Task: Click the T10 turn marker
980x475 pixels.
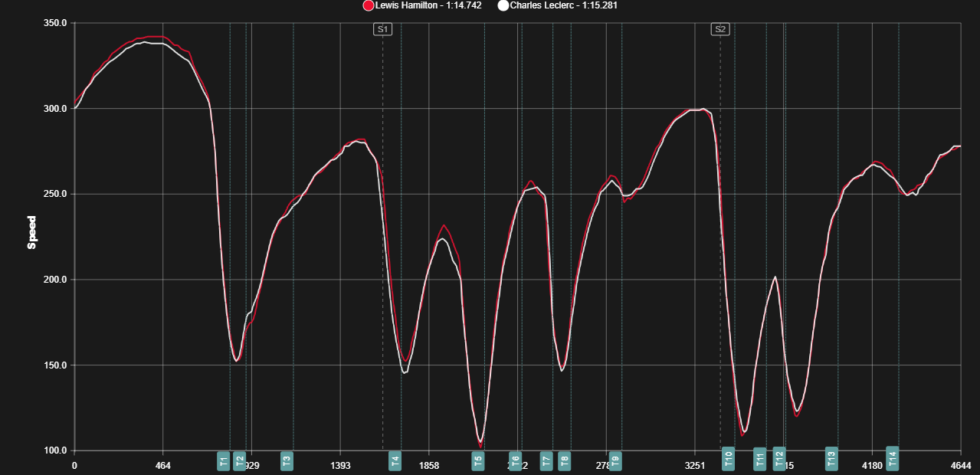Action: (x=729, y=459)
